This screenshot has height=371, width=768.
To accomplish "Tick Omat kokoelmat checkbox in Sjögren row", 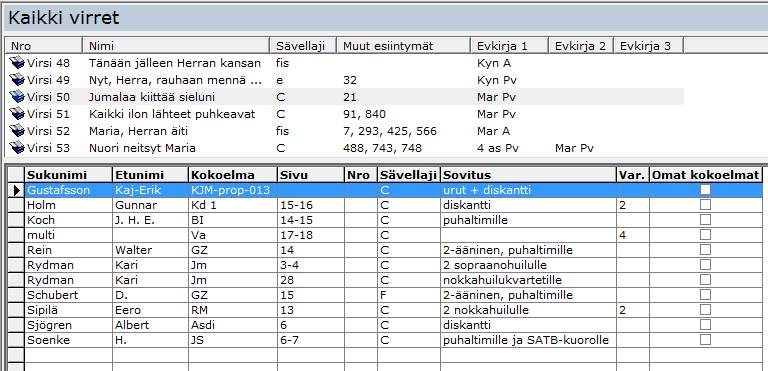I will 705,325.
